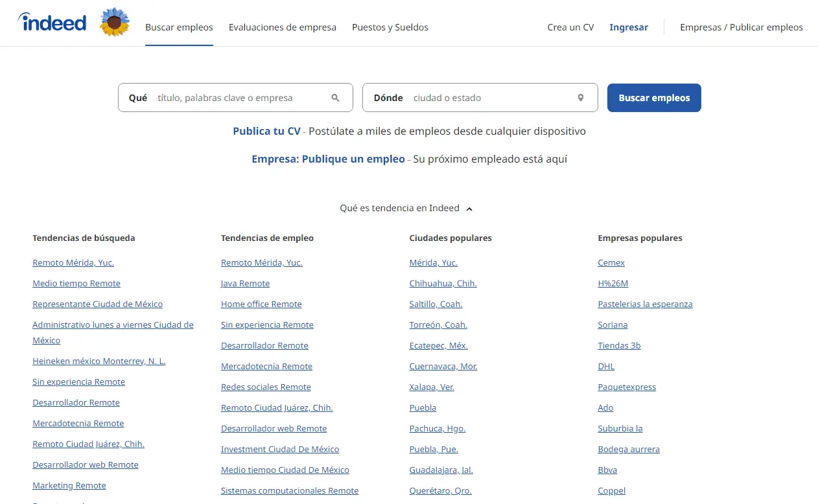Click the blue Buscar empleos button
Image resolution: width=818 pixels, height=504 pixels.
coord(654,98)
